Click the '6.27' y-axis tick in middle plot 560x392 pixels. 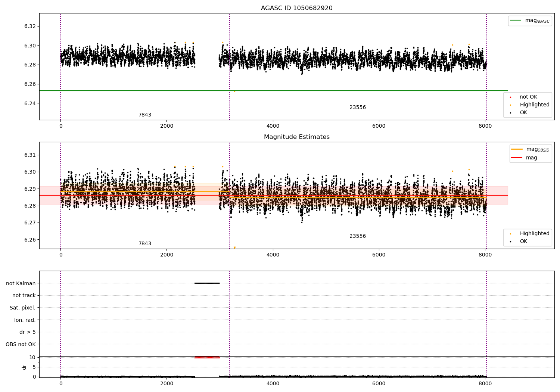30,223
